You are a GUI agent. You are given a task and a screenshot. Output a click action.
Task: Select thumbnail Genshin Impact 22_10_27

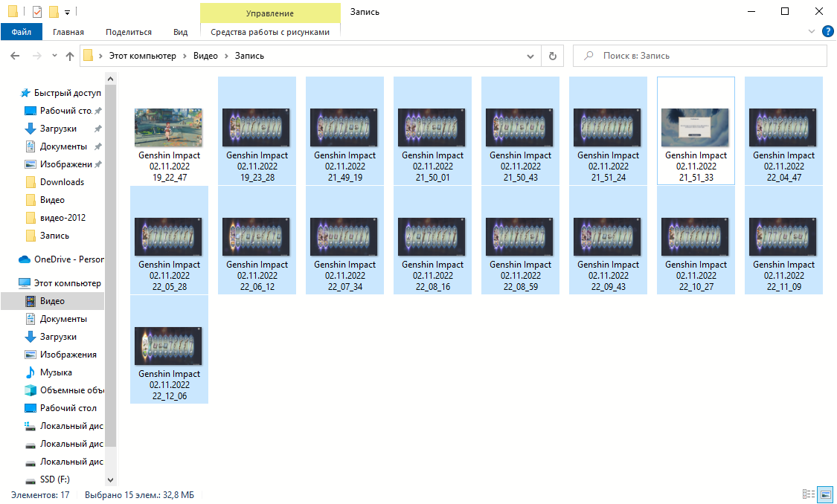696,240
